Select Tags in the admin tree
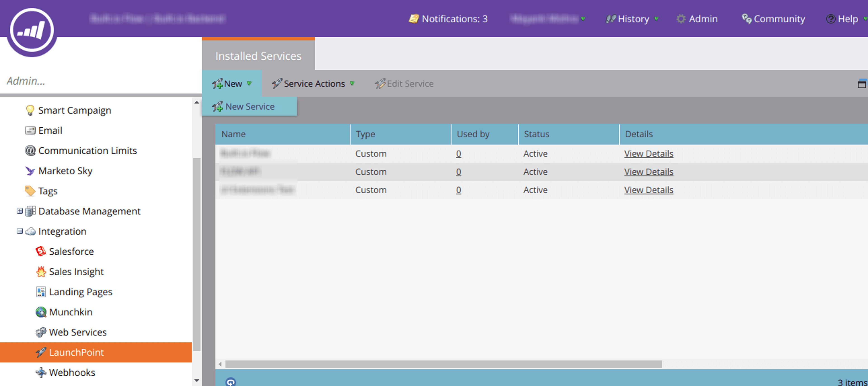The width and height of the screenshot is (868, 386). click(47, 191)
